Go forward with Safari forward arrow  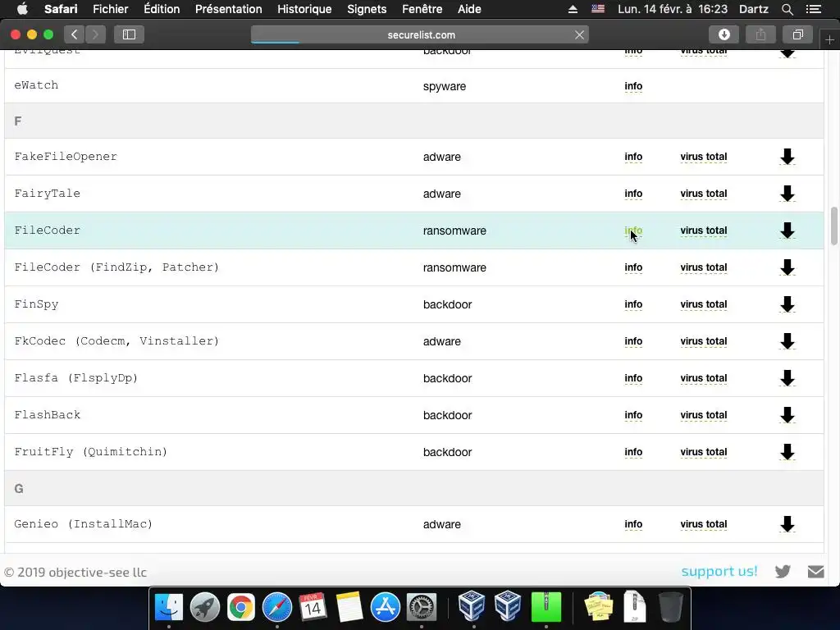[x=95, y=34]
